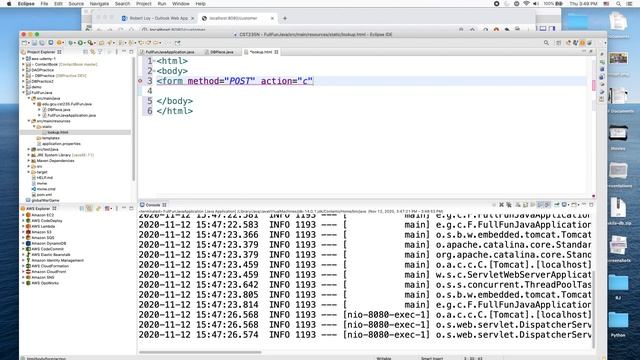Screen dimensions: 640x360
Task: Click the orange AWS perspective icon
Action: (582, 42)
